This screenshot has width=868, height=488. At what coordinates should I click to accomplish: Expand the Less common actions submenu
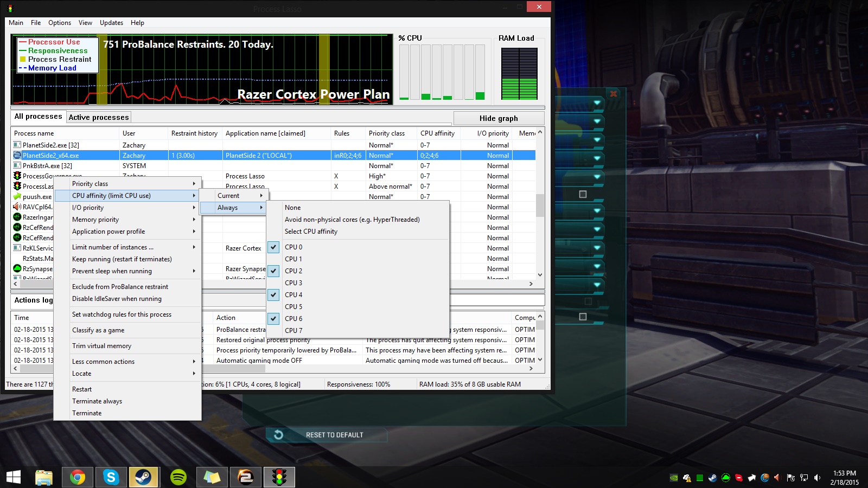(x=127, y=362)
